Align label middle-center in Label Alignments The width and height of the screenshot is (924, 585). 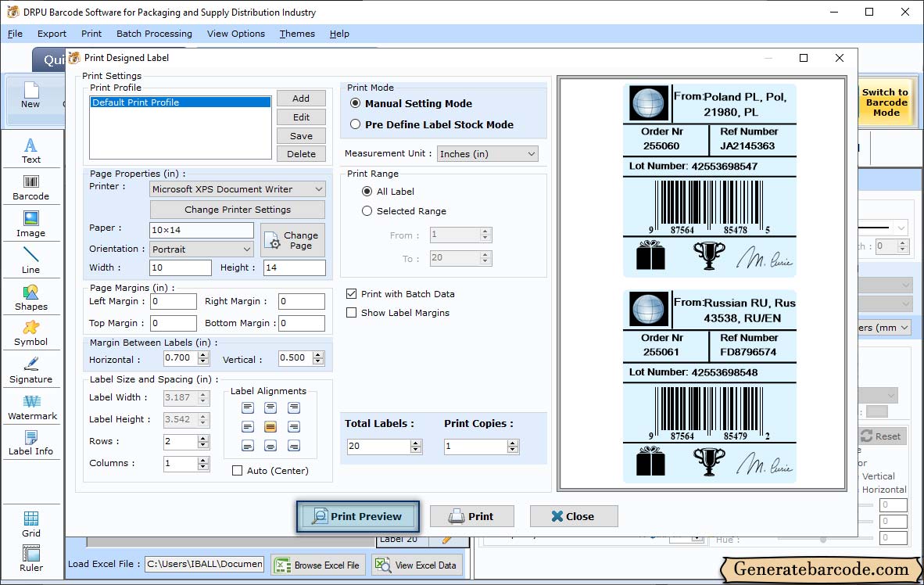tap(270, 426)
